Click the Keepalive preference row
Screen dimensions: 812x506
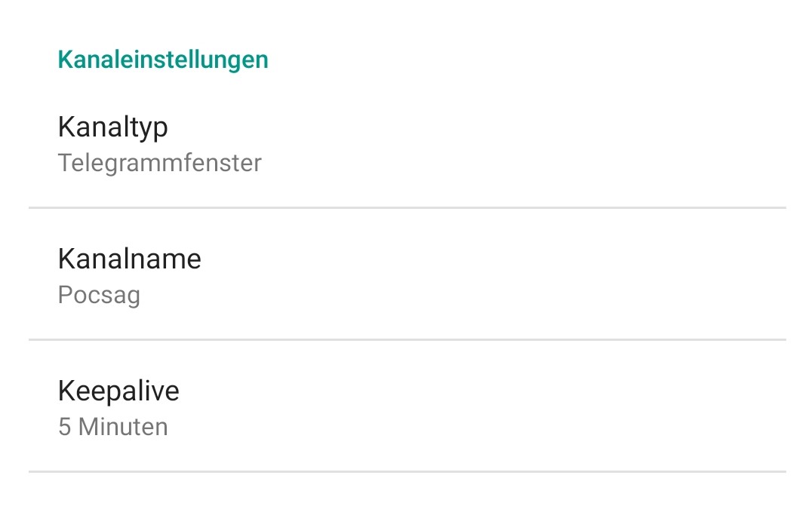pyautogui.click(x=408, y=408)
